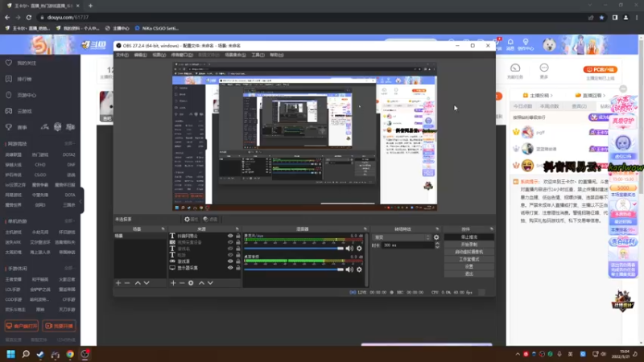The width and height of the screenshot is (644, 362).
Task: Open OBS 停靠窗口 (Docks) menu
Action: click(182, 55)
